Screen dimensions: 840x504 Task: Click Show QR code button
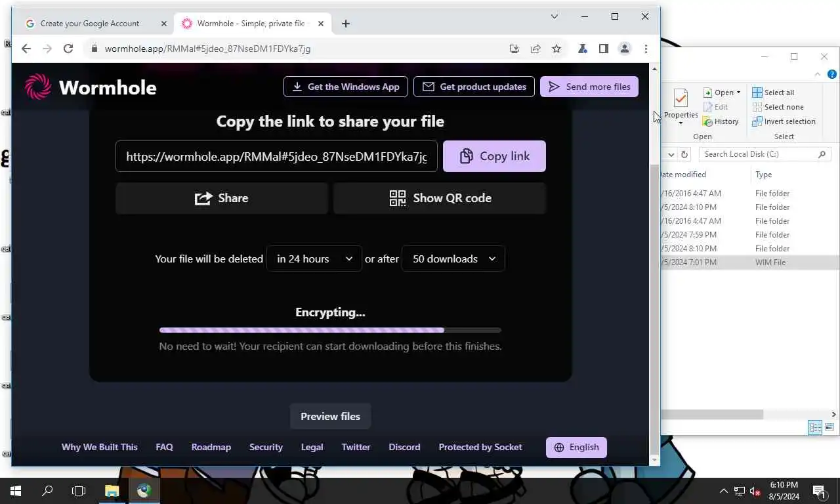tap(440, 198)
